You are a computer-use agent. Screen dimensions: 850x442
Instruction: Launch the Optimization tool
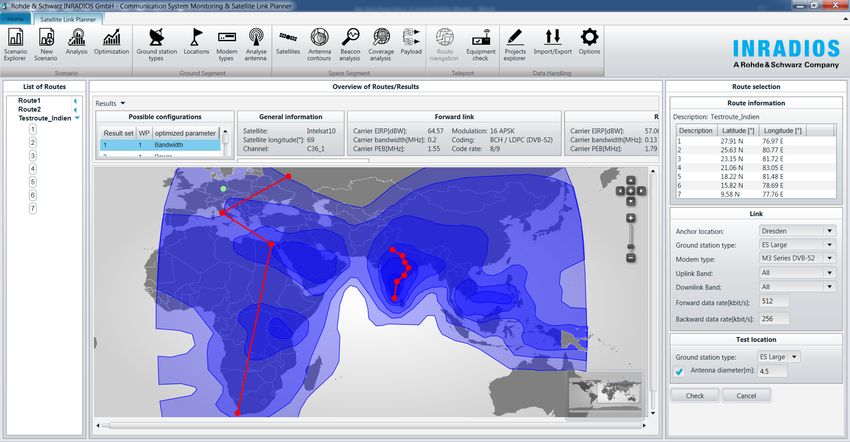(111, 42)
